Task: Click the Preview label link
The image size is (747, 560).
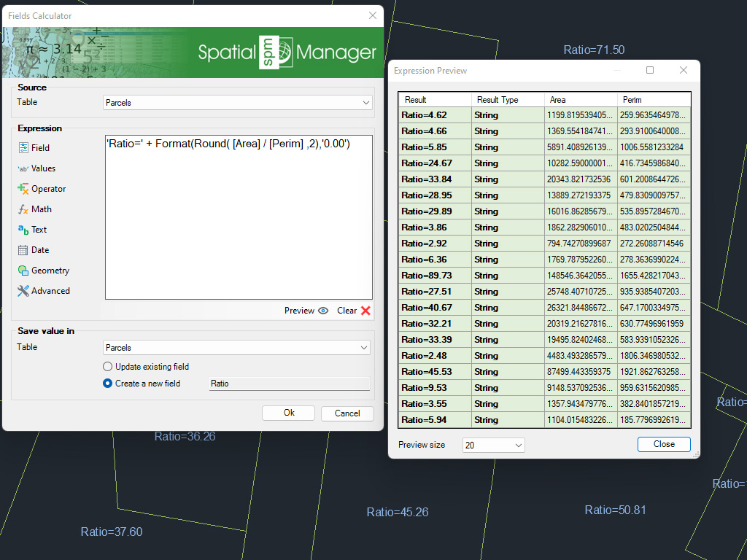Action: (x=299, y=311)
